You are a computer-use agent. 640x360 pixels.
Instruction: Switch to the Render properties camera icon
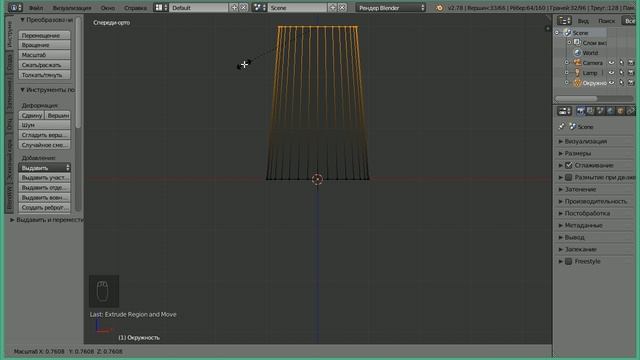[x=580, y=111]
